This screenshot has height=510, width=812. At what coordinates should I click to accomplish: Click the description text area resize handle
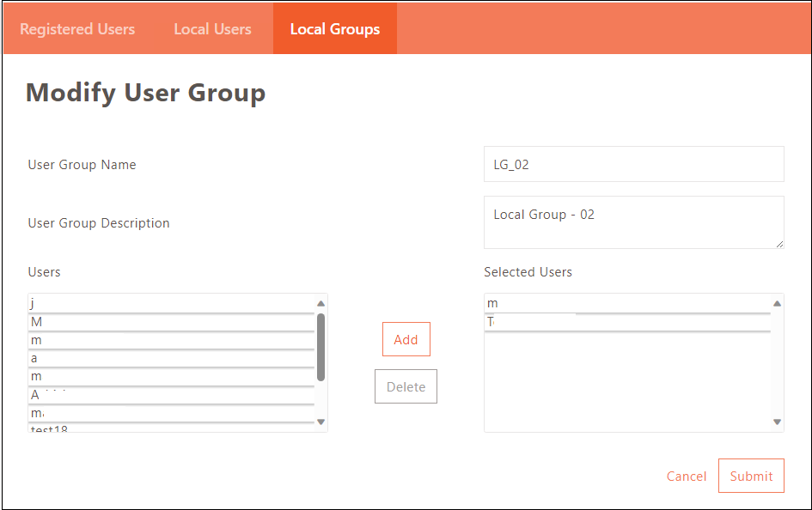(779, 244)
